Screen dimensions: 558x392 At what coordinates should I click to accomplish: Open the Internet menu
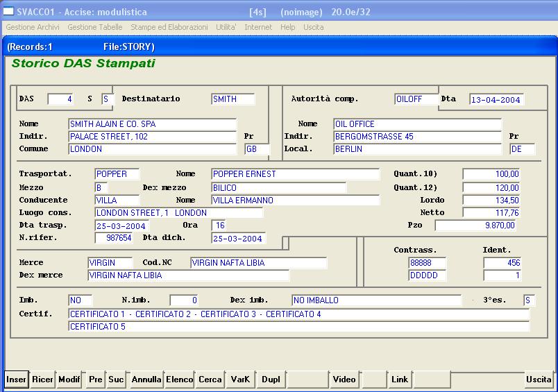(x=258, y=27)
